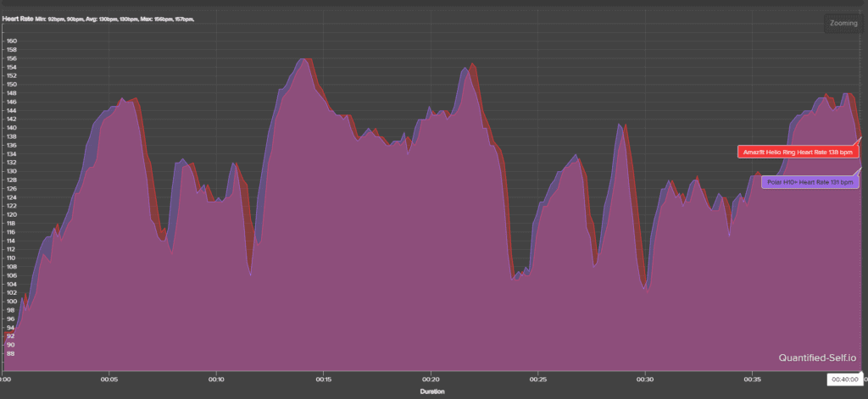
Task: Click the 130 label on the y-axis
Action: point(11,171)
